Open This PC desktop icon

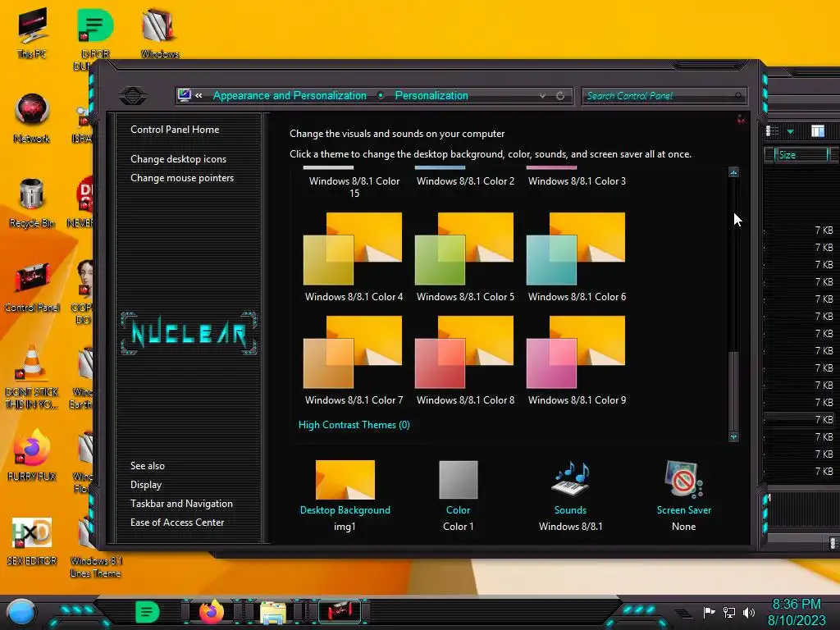pyautogui.click(x=32, y=32)
